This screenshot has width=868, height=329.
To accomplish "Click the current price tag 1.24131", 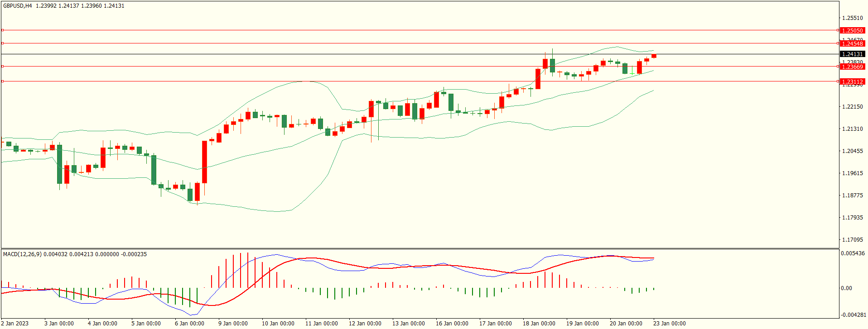I will [852, 54].
